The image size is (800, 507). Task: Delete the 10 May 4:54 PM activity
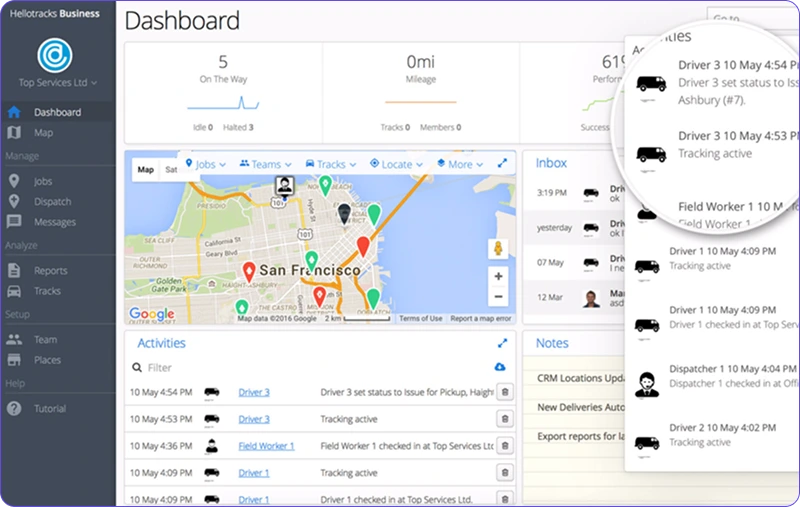point(505,392)
